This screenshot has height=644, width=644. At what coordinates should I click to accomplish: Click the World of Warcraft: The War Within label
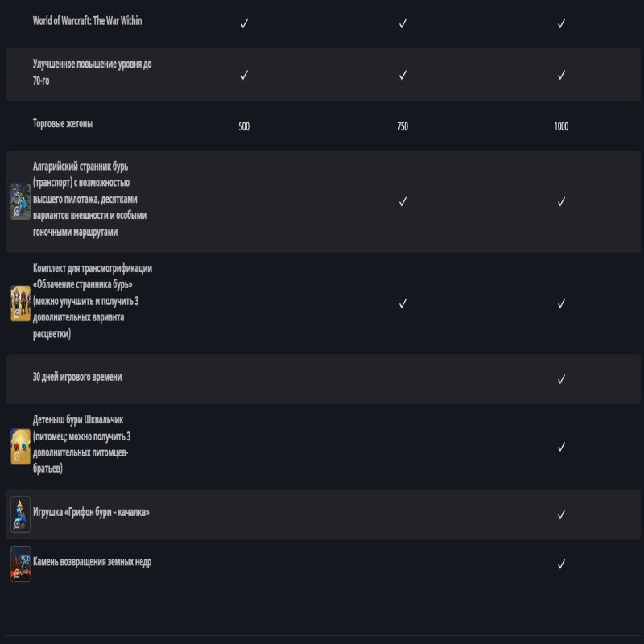(87, 21)
